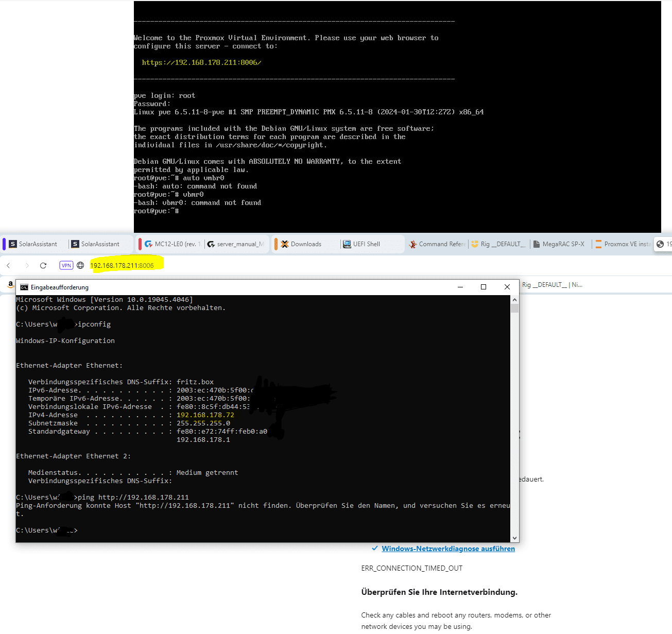Image resolution: width=672 pixels, height=634 pixels.
Task: Open the MegaRAC SP-X tab
Action: click(x=559, y=244)
